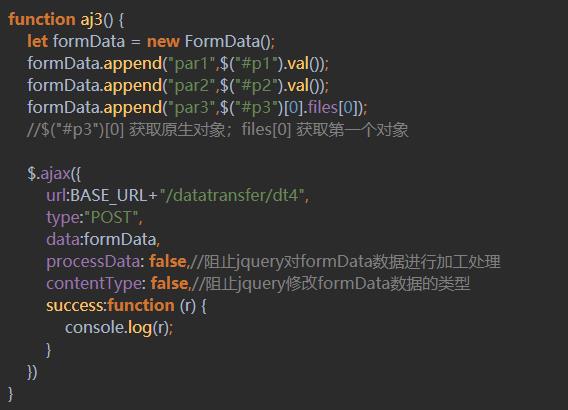Click console.log(r) statement
Screen dimensions: 568x410
[x=119, y=328]
